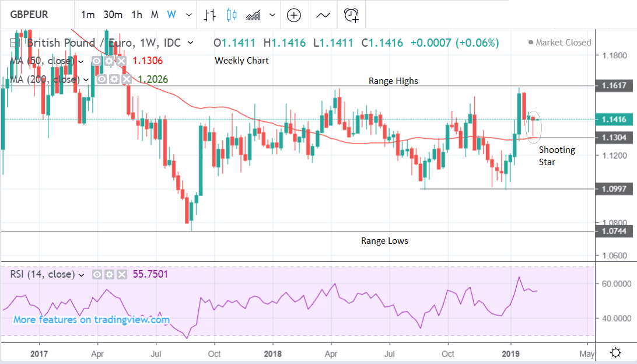Open the Indicators wave icon
637x364 pixels.
(x=323, y=15)
